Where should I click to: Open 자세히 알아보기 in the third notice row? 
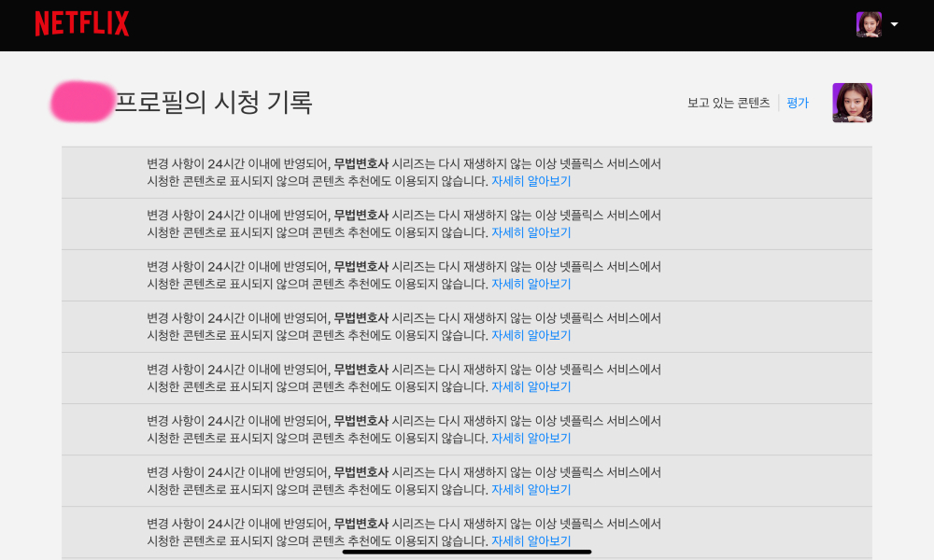[x=531, y=284]
